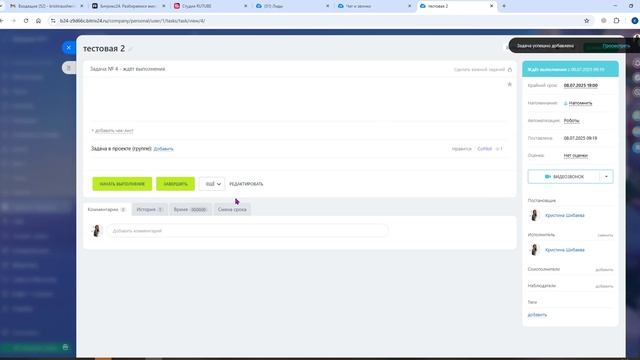Click the Постановщик avatar image
This screenshot has height=360, width=640.
coord(534,215)
